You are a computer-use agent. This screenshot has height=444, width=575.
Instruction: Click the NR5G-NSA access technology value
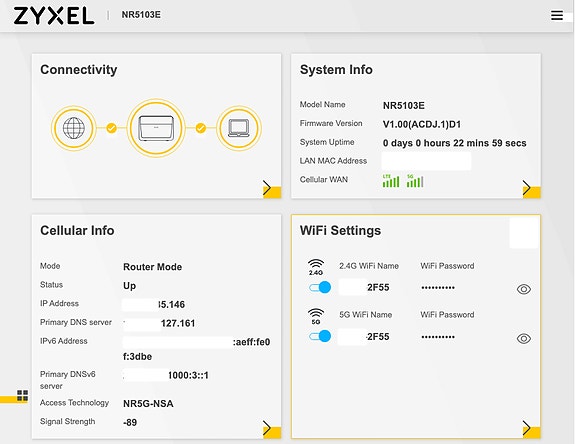(148, 404)
